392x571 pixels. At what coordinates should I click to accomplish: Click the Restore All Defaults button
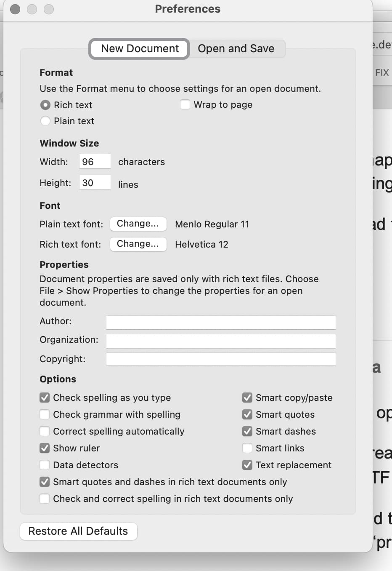[x=78, y=531]
